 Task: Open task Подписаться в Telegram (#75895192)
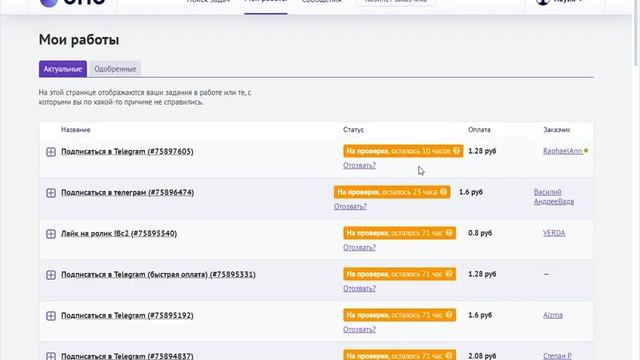coord(127,316)
